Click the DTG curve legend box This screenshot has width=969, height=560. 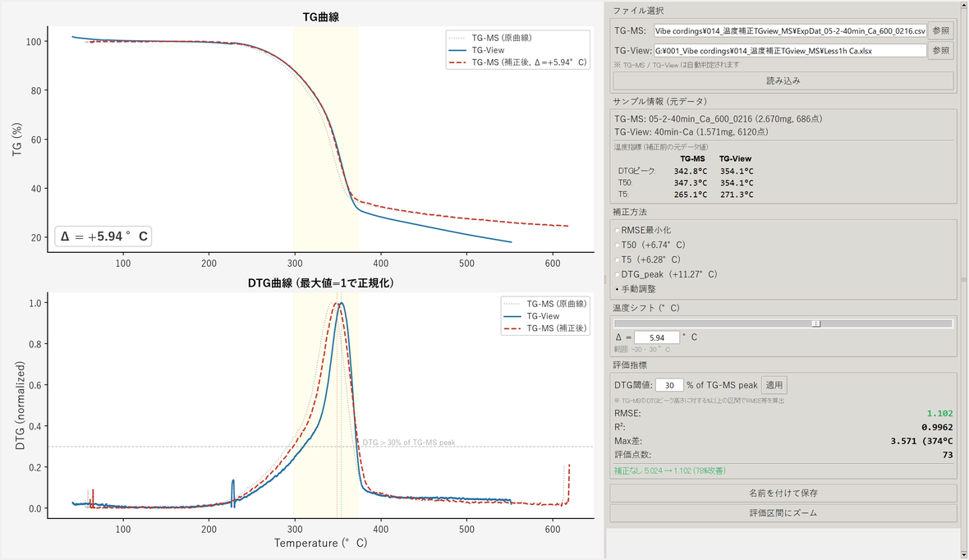(x=545, y=316)
